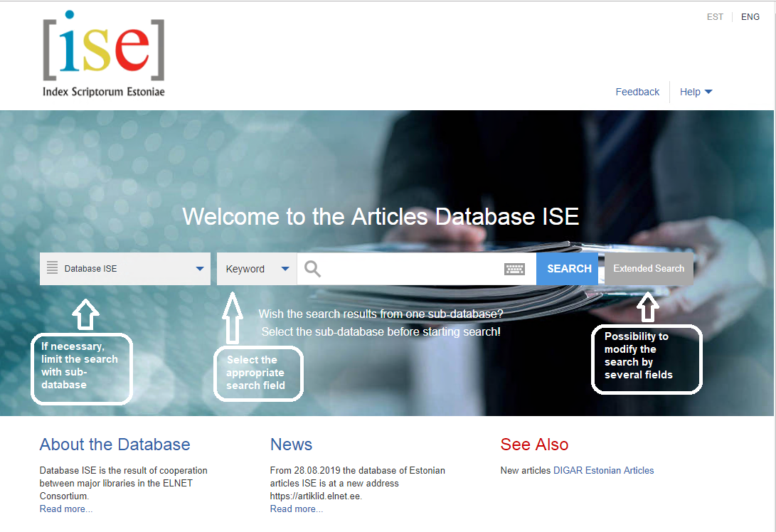
Task: Click the About the Database heading
Action: [115, 445]
